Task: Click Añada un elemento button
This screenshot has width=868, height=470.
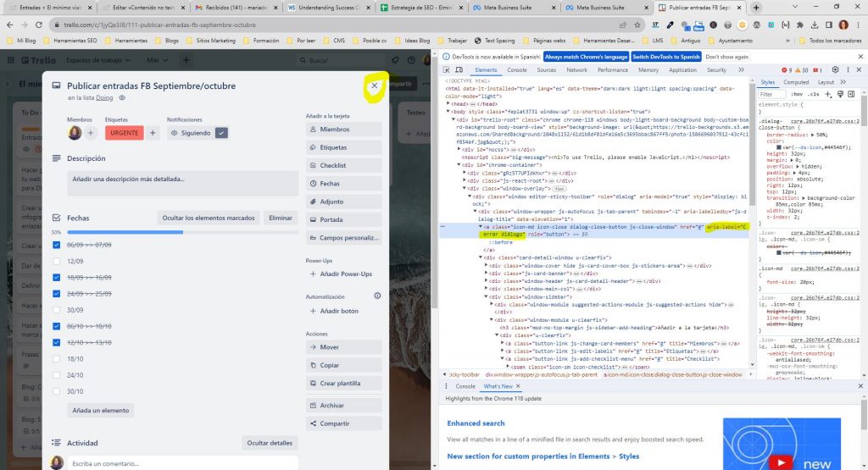Action: 101,410
